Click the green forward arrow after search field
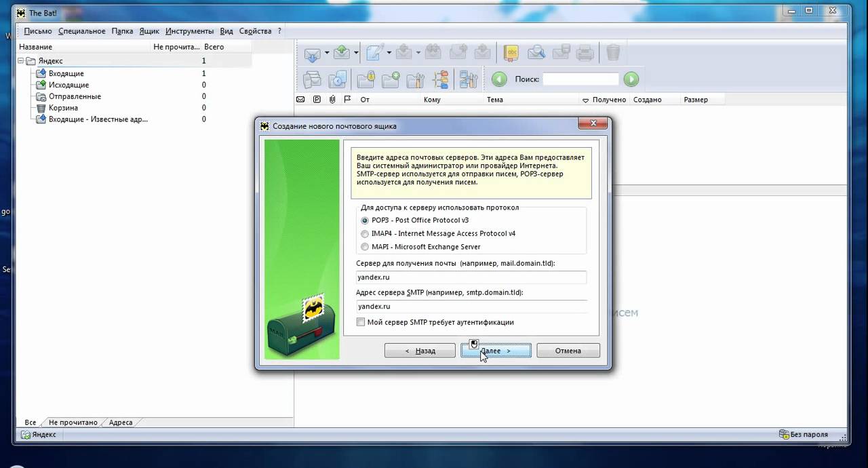868x468 pixels. click(x=631, y=79)
